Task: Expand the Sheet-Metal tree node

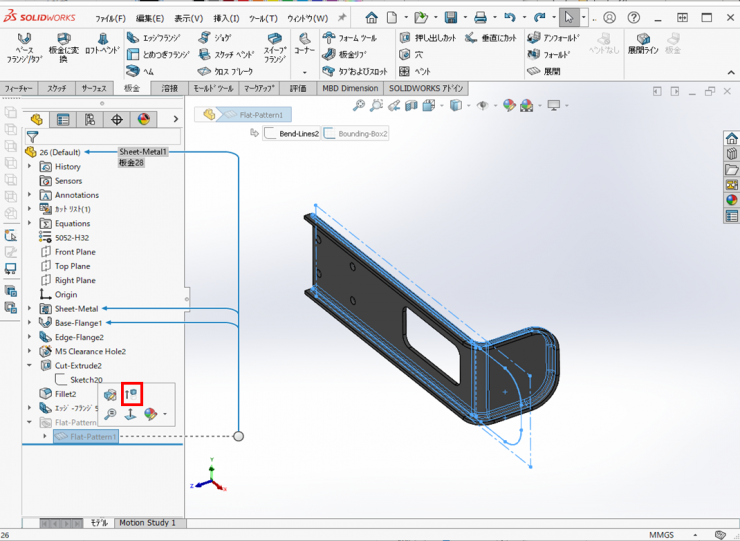Action: [30, 309]
